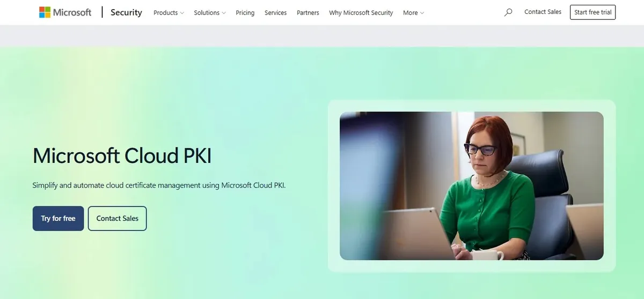Screen dimensions: 644x299
Task: Go to the Security home link
Action: click(126, 12)
